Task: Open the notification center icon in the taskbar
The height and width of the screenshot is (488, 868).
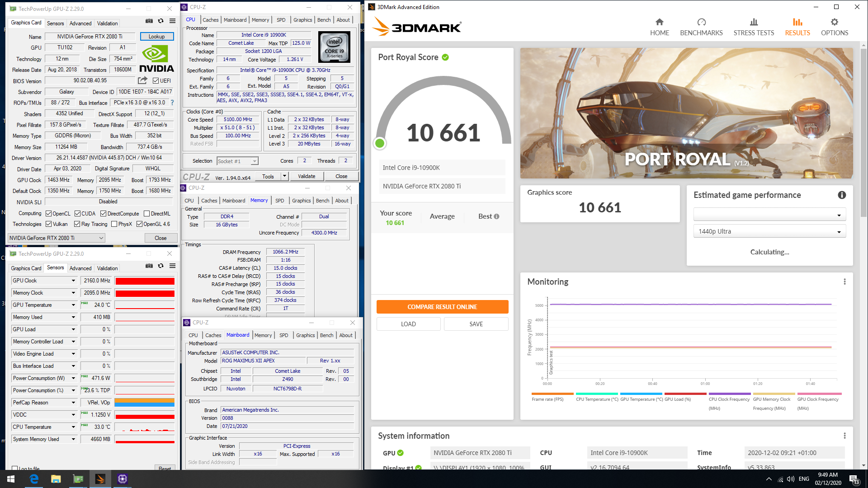Action: pyautogui.click(x=854, y=479)
